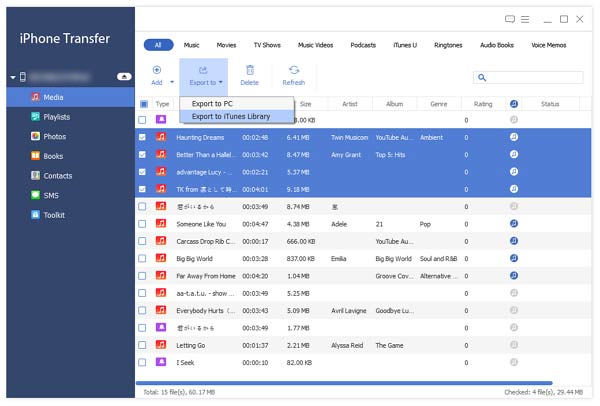Open the Add dropdown arrow
This screenshot has width=600, height=406.
(x=172, y=82)
